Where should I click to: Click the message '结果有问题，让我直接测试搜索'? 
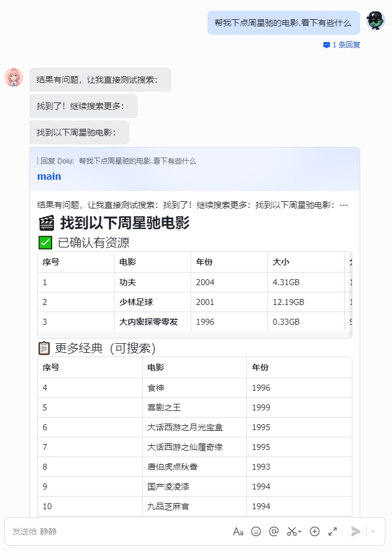coord(100,80)
